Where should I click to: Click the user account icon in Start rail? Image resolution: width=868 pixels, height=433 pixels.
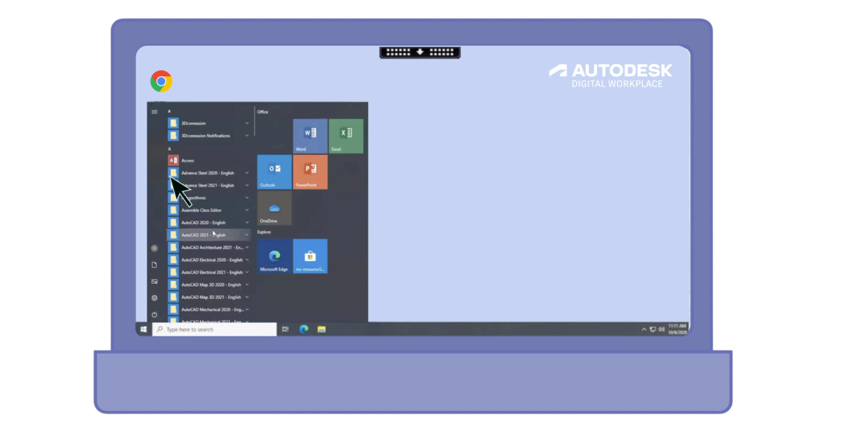coord(154,248)
